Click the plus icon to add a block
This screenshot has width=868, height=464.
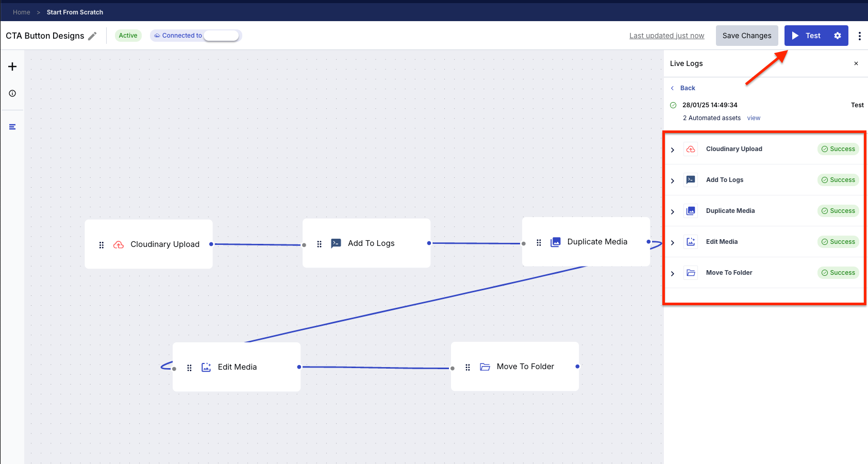(12, 67)
